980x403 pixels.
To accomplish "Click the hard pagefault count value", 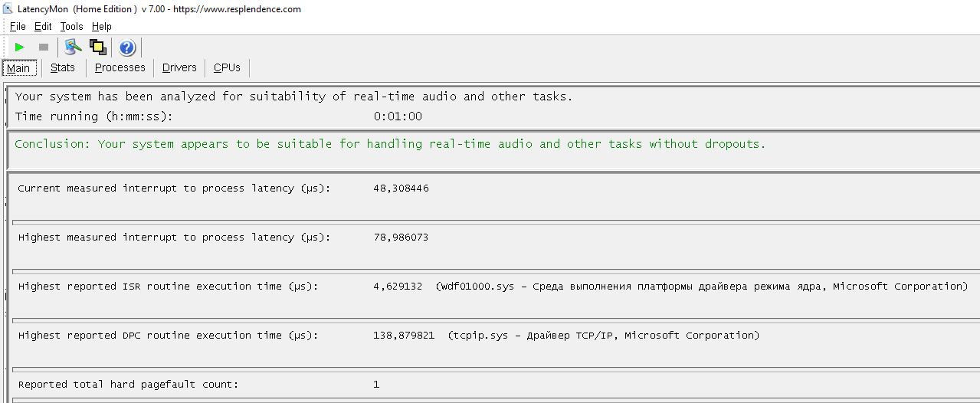I will (376, 385).
